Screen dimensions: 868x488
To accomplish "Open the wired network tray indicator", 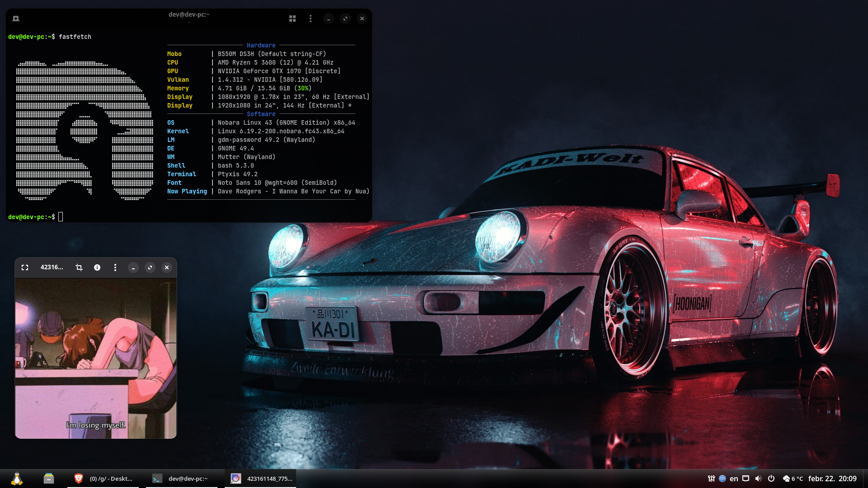I will coord(746,479).
